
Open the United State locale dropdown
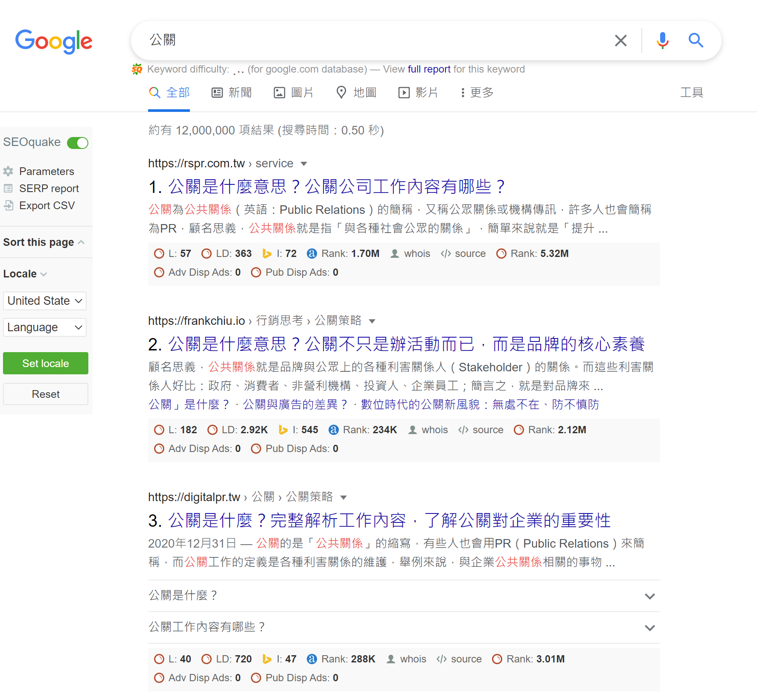pyautogui.click(x=45, y=301)
